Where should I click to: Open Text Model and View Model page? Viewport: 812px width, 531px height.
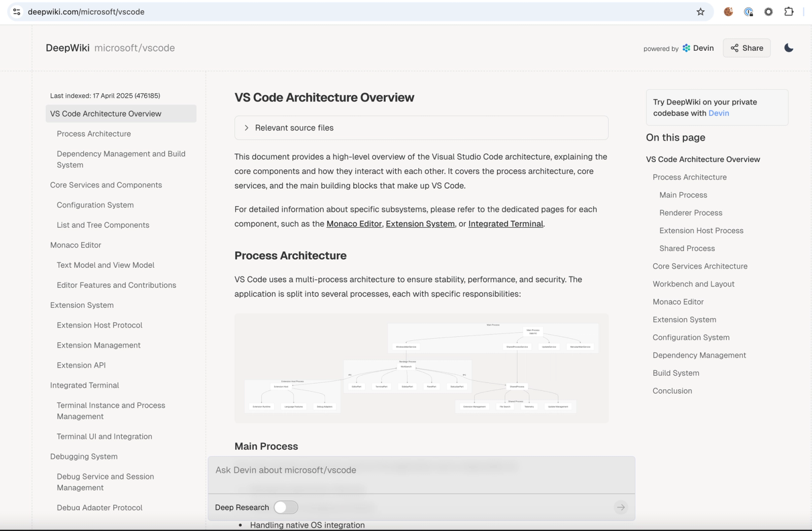pyautogui.click(x=106, y=265)
